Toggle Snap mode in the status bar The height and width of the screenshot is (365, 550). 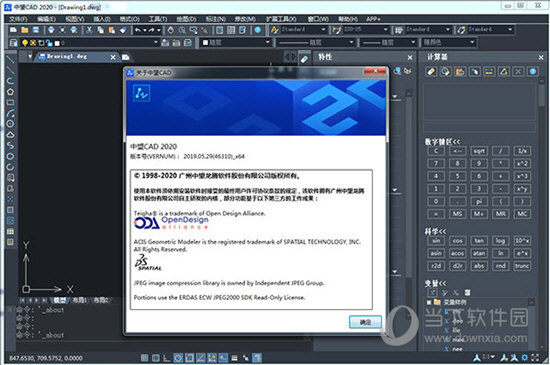tap(145, 358)
